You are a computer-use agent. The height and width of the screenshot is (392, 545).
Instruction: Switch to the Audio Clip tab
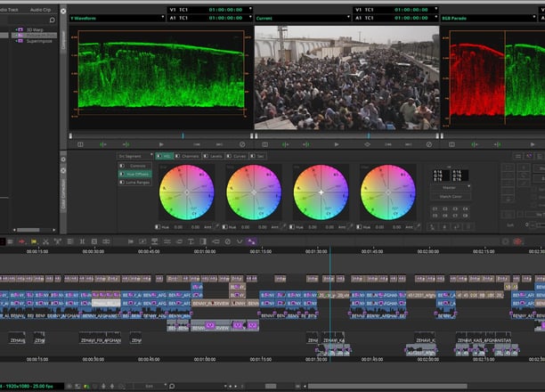42,8
